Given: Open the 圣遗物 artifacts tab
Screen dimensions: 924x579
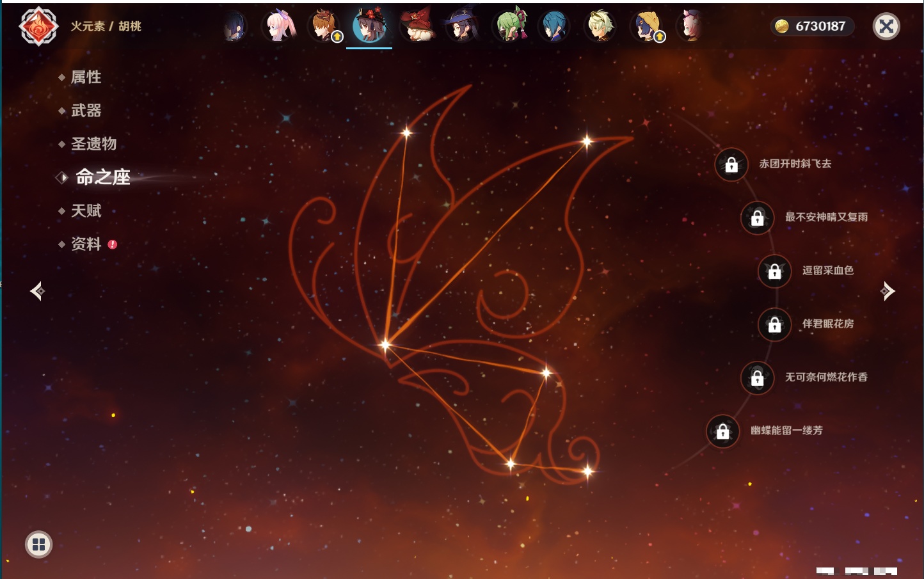Looking at the screenshot, I should click(x=93, y=144).
